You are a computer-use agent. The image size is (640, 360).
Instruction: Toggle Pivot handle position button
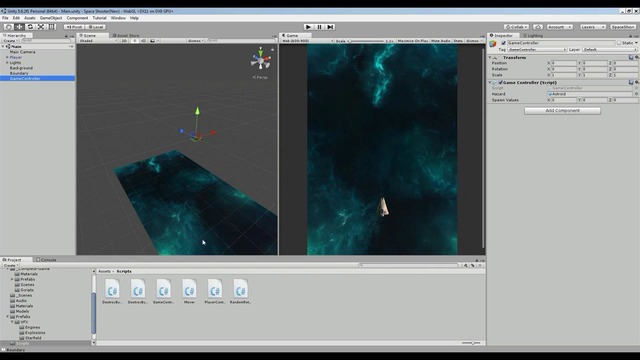pos(74,27)
